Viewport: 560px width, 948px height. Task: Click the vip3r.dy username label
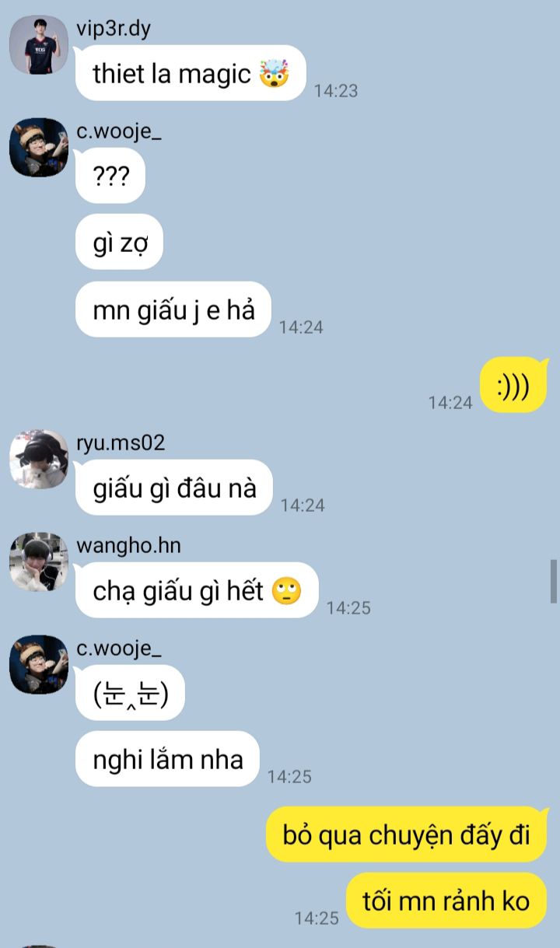click(x=114, y=29)
